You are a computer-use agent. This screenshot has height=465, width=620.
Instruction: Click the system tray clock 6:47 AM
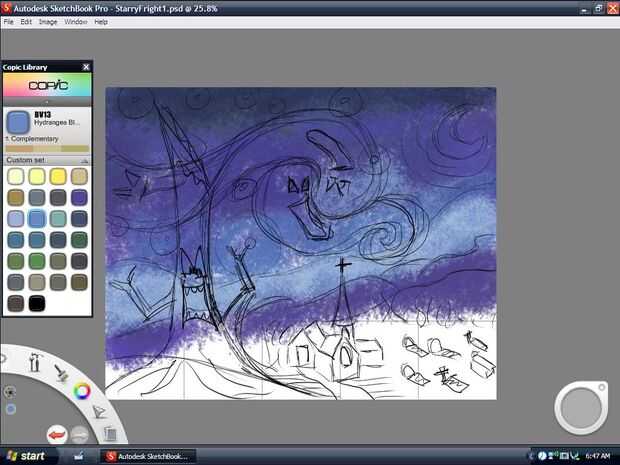point(597,456)
